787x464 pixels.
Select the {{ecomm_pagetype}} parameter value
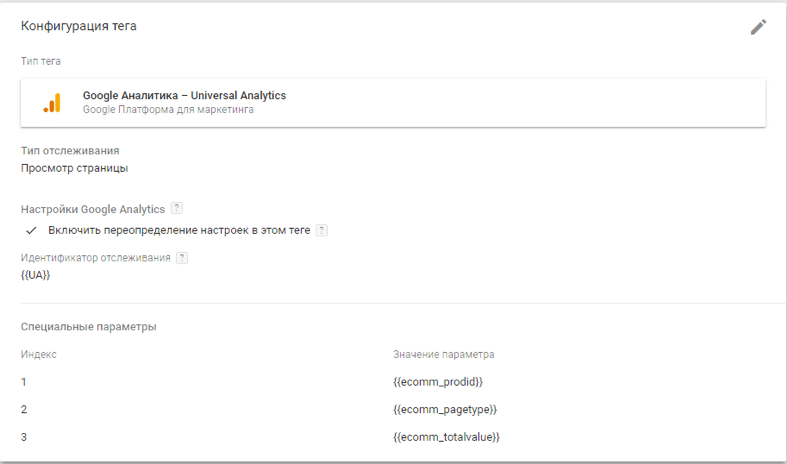tap(445, 409)
